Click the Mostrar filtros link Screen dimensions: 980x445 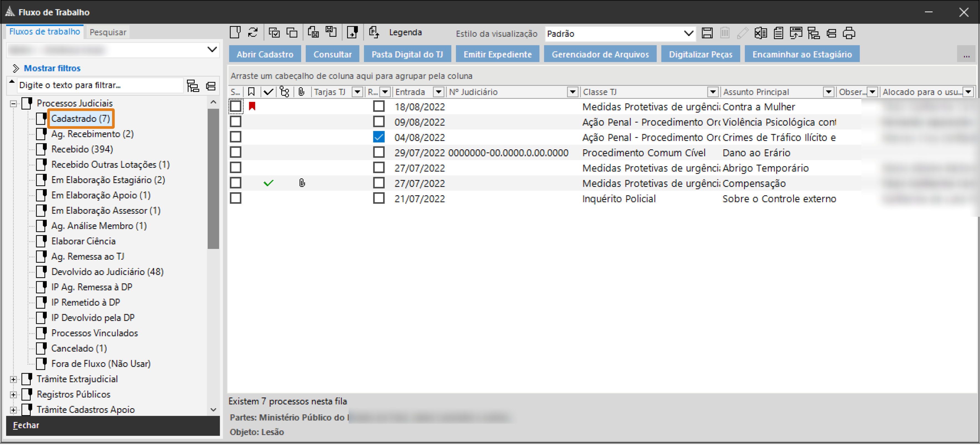click(x=52, y=69)
